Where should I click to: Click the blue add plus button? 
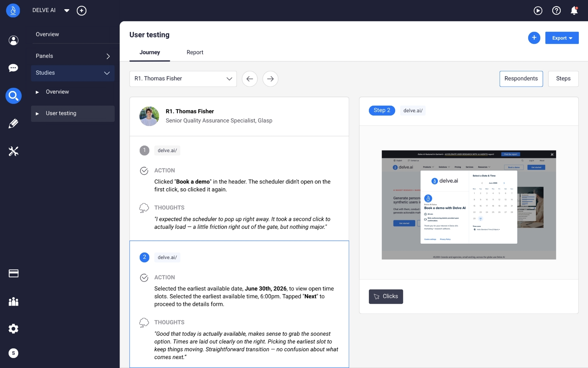tap(534, 38)
